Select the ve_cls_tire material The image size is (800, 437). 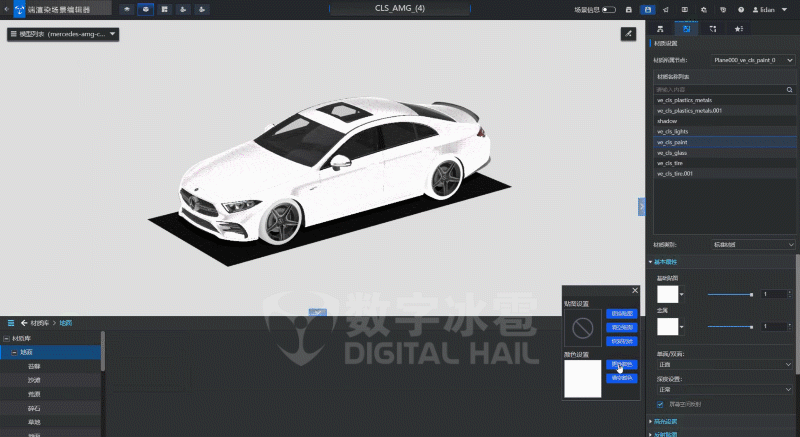(724, 163)
